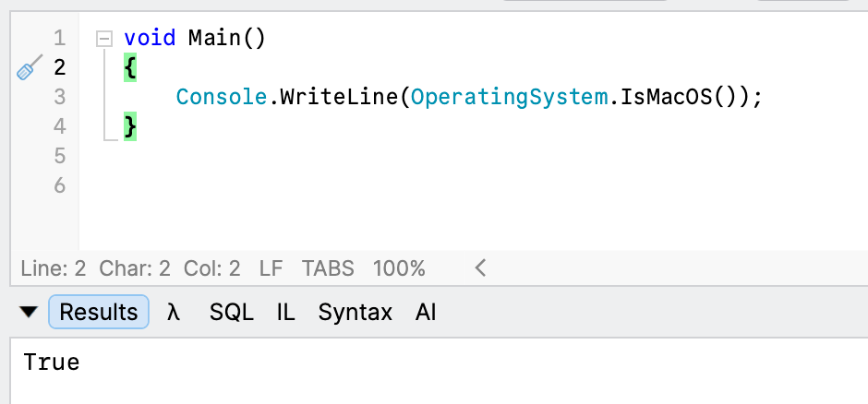
Task: Click 'IsMacOS' in the code
Action: pyautogui.click(x=666, y=97)
